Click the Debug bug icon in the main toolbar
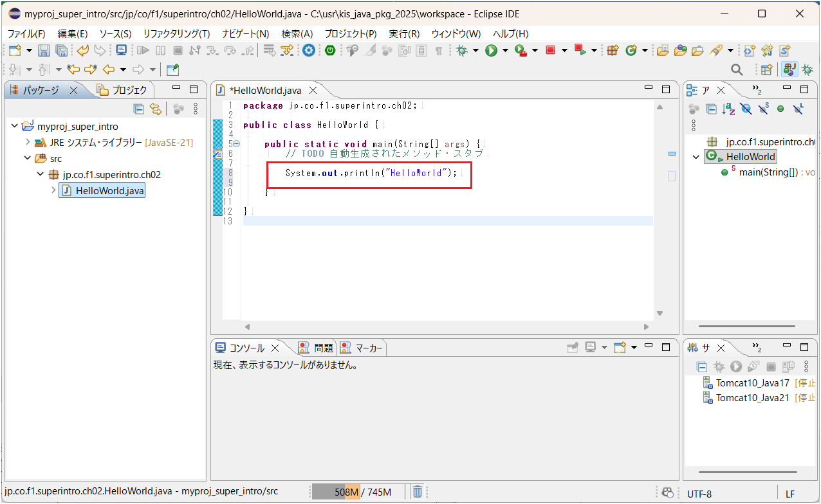 461,51
